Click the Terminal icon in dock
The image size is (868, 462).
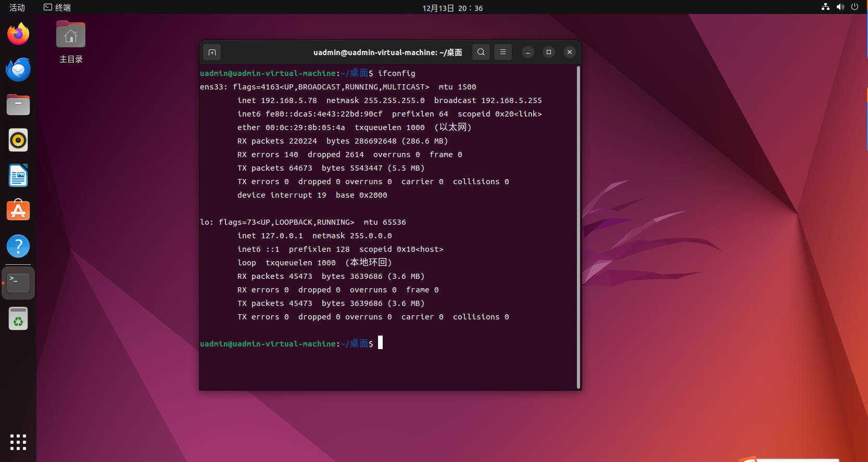pos(18,283)
